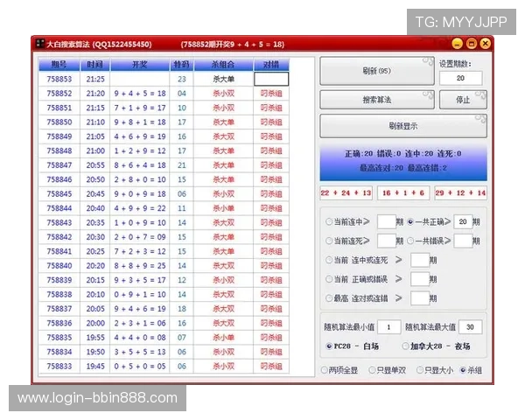
Task: Click the 连中或连死 period input box
Action: [x=420, y=260]
